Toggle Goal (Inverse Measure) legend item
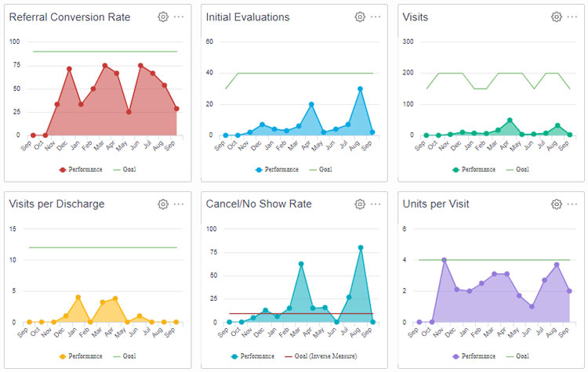 pos(321,356)
